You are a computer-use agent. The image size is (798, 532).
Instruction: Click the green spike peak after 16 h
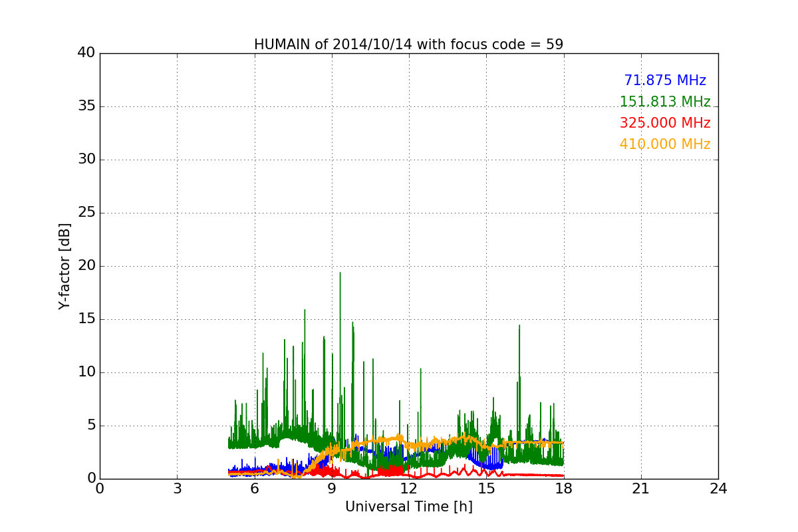[519, 326]
